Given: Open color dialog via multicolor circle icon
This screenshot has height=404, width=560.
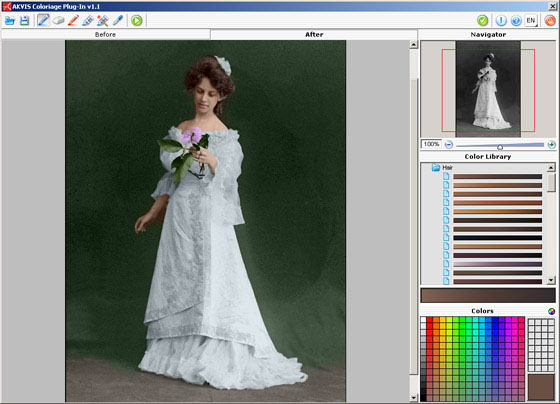Looking at the screenshot, I should point(551,311).
